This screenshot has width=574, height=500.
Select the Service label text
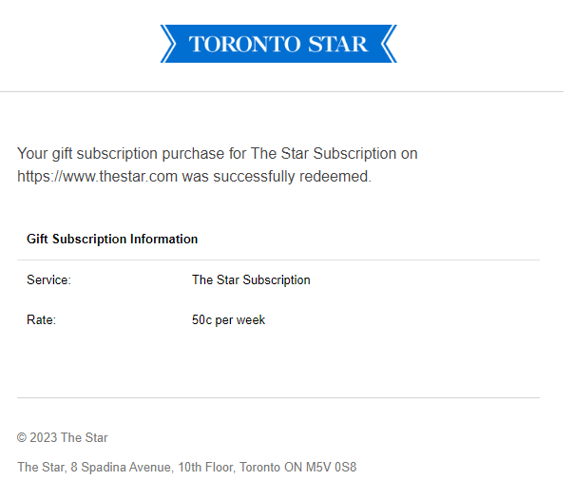point(49,280)
